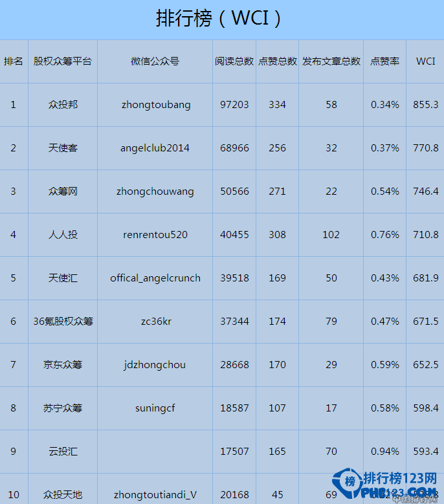
Task: Click platform name 云投汇
Action: coord(63,452)
